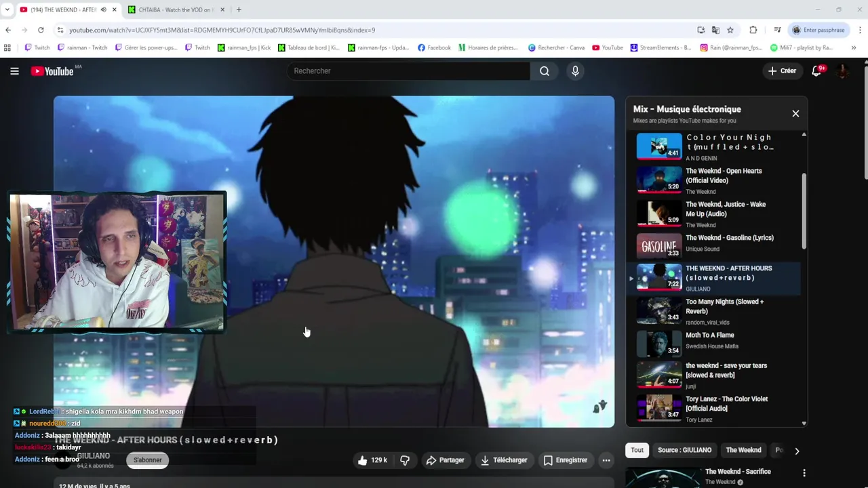Select the 'Tout' filter chip
The image size is (868, 488).
click(x=637, y=450)
